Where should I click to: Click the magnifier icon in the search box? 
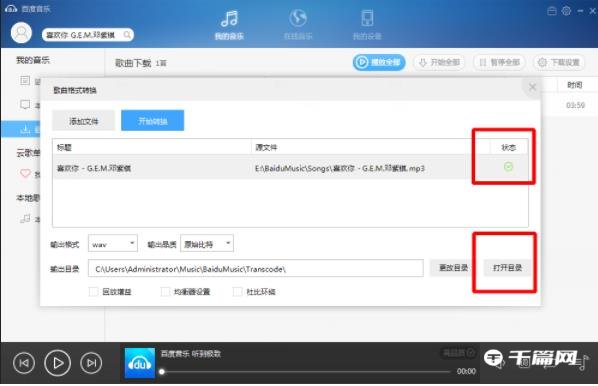coord(127,35)
